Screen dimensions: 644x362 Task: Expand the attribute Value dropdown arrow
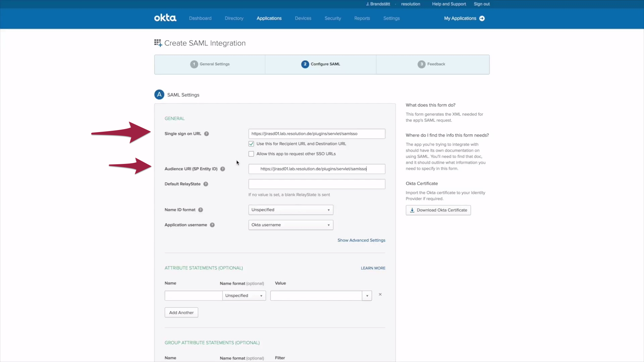coord(367,296)
